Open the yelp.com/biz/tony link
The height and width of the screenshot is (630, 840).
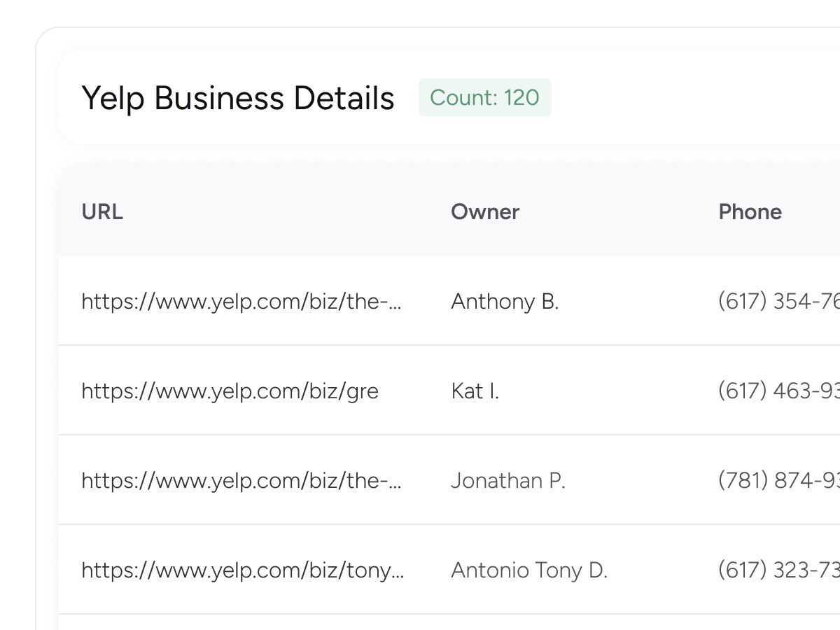pos(242,570)
